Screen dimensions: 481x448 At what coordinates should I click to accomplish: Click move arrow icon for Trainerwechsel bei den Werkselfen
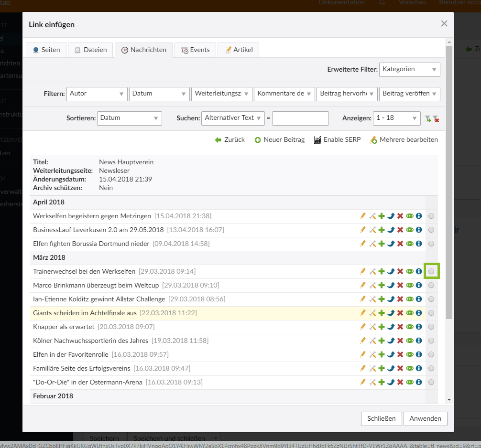pyautogui.click(x=391, y=272)
